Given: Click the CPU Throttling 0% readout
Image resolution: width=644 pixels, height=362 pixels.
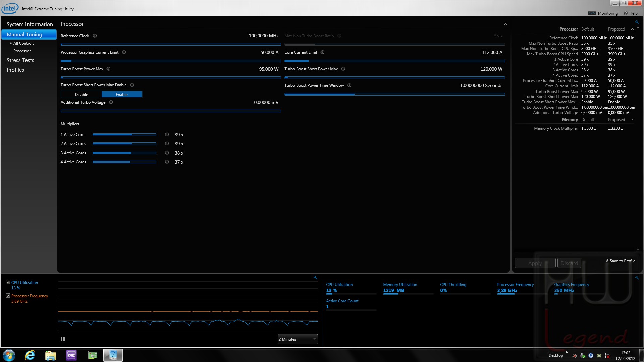Looking at the screenshot, I should (x=443, y=290).
